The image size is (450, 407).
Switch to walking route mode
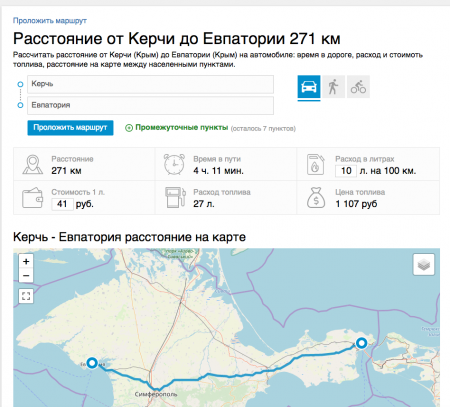click(333, 87)
